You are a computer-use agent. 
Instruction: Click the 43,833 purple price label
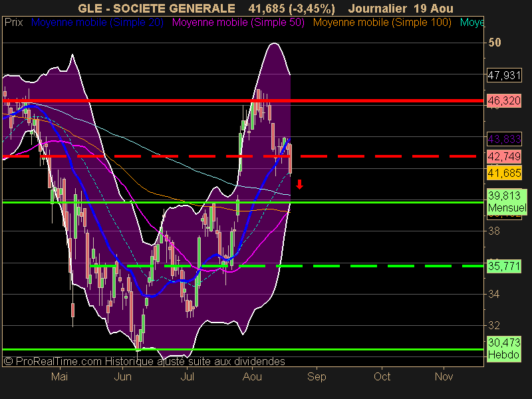coord(504,139)
